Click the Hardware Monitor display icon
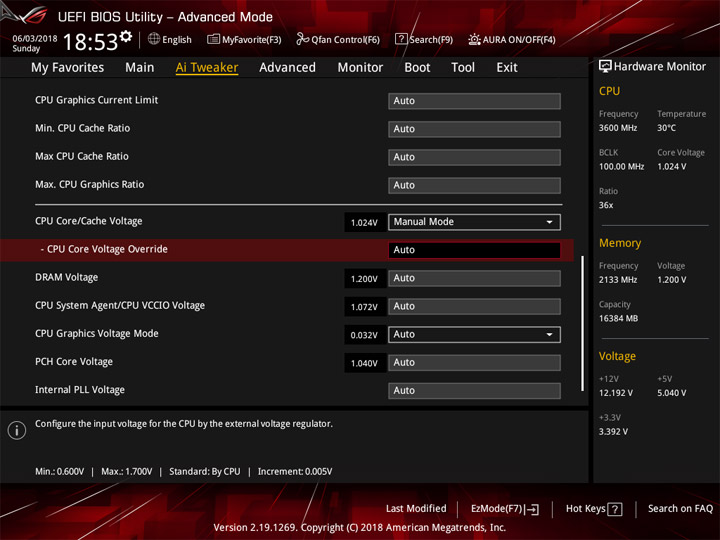 point(605,67)
